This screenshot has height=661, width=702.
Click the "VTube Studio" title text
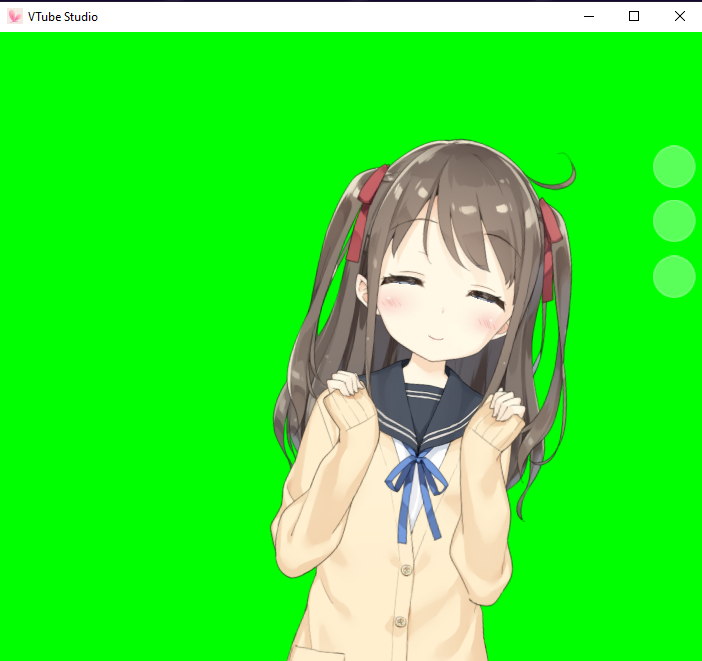[x=63, y=17]
